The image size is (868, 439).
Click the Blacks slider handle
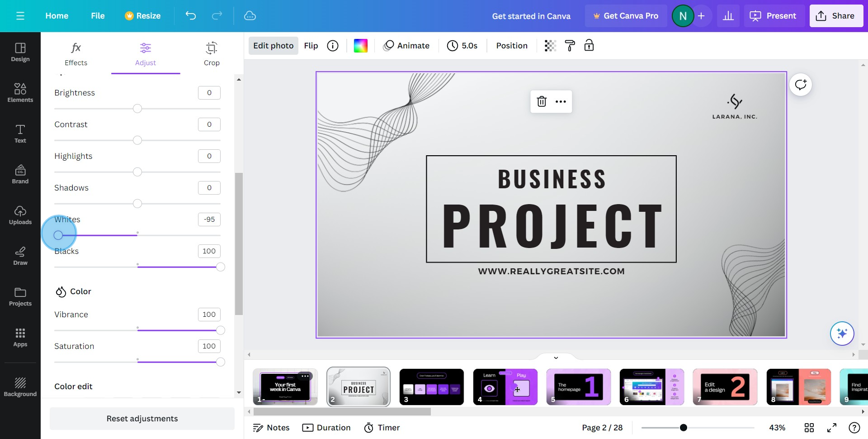(x=221, y=267)
